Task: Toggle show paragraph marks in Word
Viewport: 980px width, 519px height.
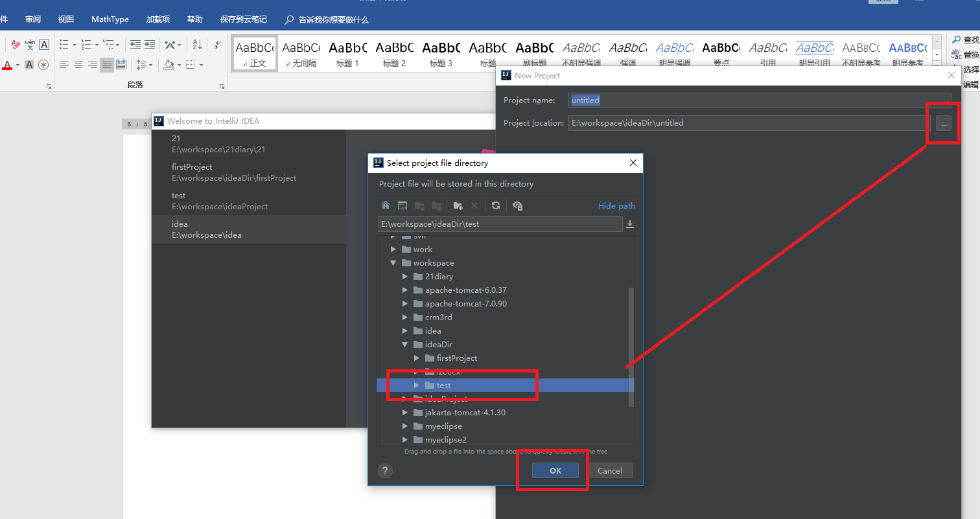Action: pyautogui.click(x=217, y=45)
